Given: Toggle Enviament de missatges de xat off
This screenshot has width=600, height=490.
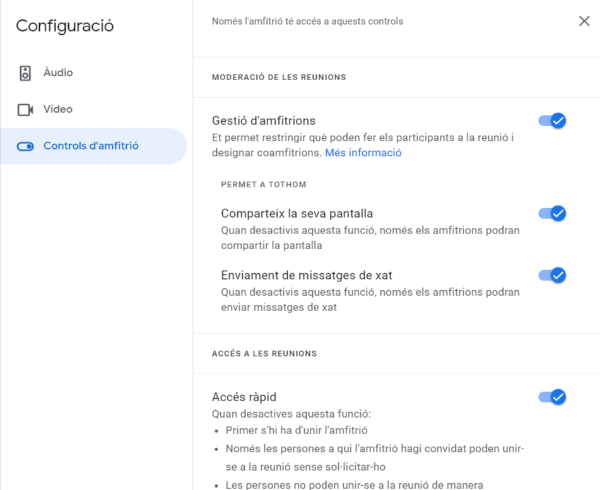Looking at the screenshot, I should pos(552,275).
